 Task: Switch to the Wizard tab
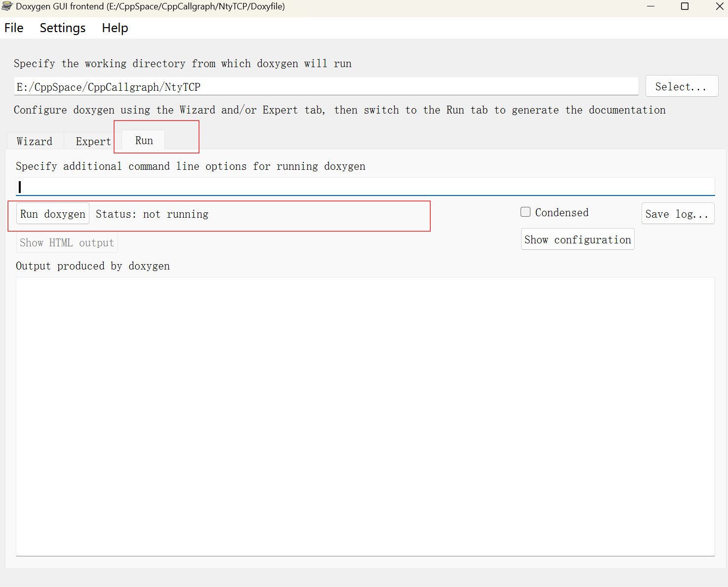[35, 141]
